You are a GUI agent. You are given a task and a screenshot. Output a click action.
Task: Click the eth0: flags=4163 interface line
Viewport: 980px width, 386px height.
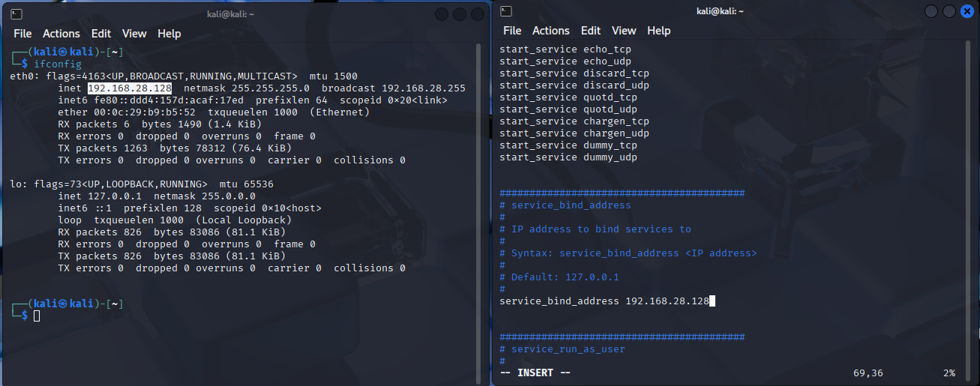184,76
